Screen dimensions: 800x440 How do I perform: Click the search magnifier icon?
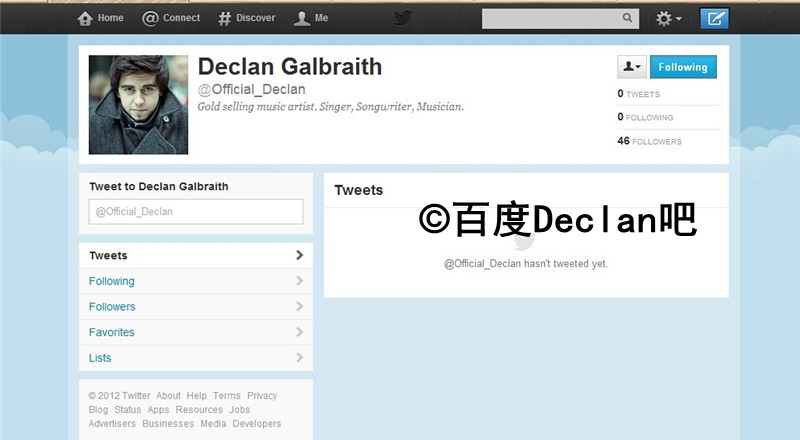click(x=627, y=18)
